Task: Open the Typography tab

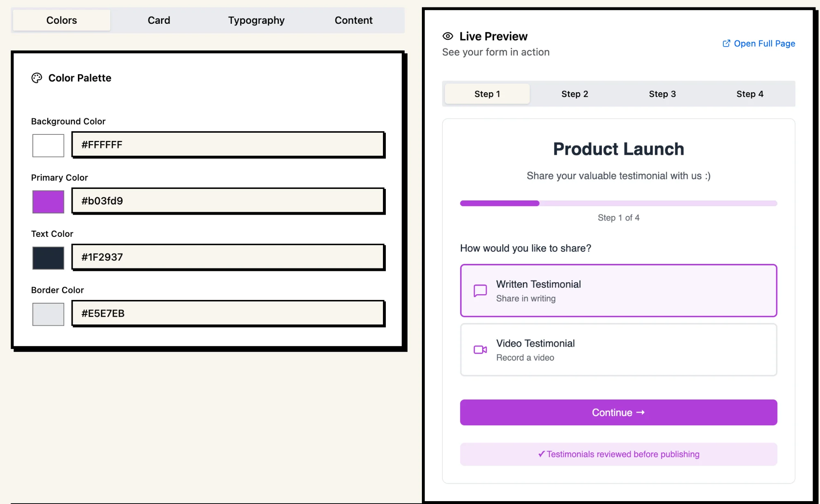Action: tap(256, 20)
